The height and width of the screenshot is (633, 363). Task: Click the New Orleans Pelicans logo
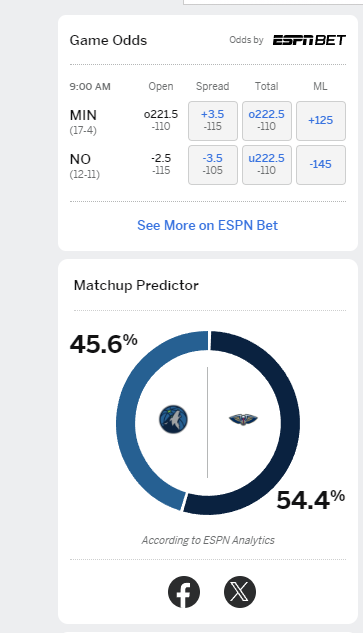243,419
